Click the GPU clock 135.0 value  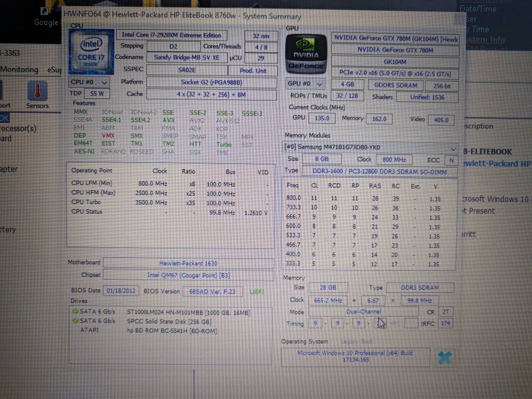pos(321,118)
